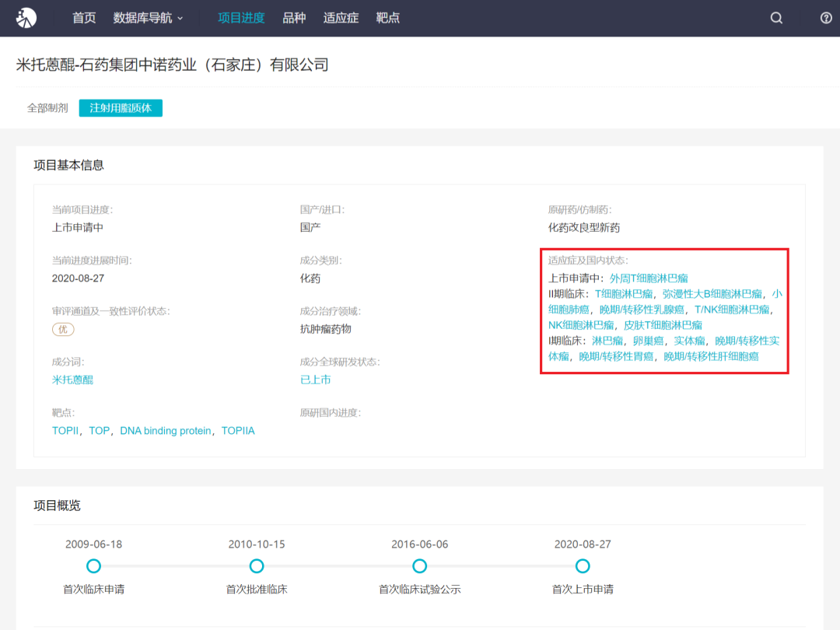
Task: Open the 弥漫性大B细胞淋巴瘤 indication link
Action: point(712,293)
